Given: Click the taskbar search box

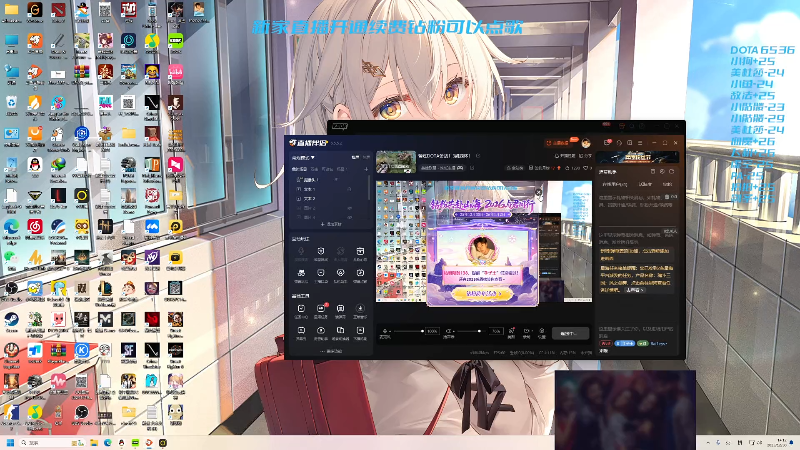Looking at the screenshot, I should click(51, 442).
